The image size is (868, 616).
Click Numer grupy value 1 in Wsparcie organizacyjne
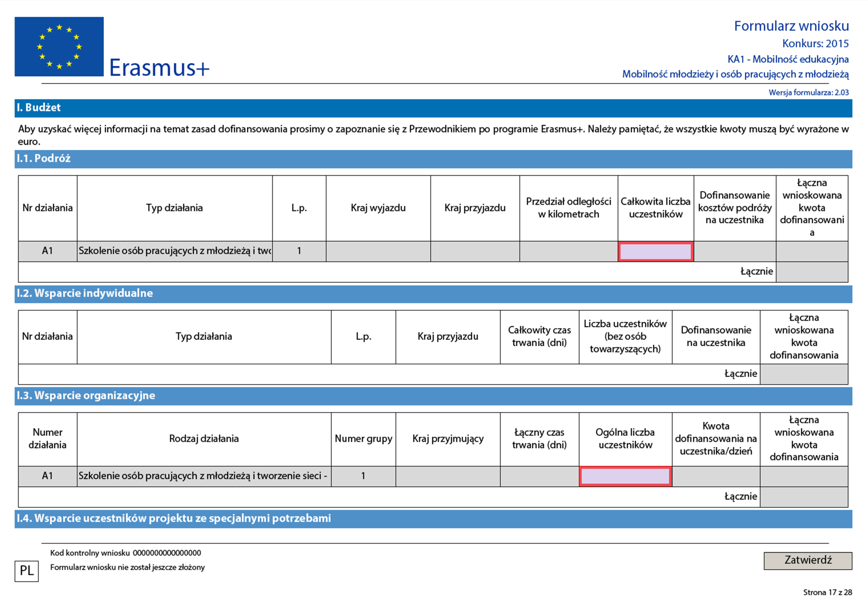coord(363,476)
